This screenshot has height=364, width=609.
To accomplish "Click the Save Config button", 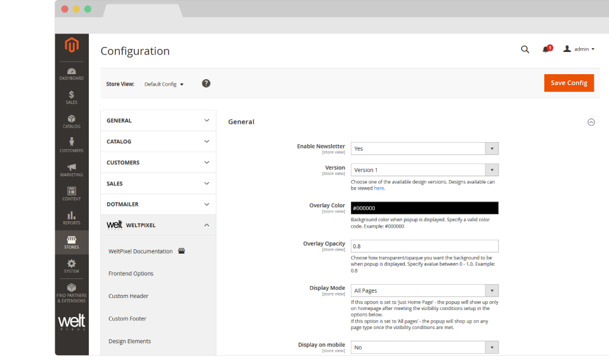I will tap(568, 83).
